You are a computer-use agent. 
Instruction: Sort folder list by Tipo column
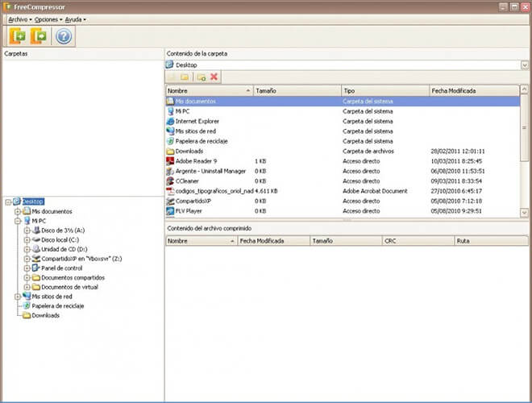click(385, 90)
